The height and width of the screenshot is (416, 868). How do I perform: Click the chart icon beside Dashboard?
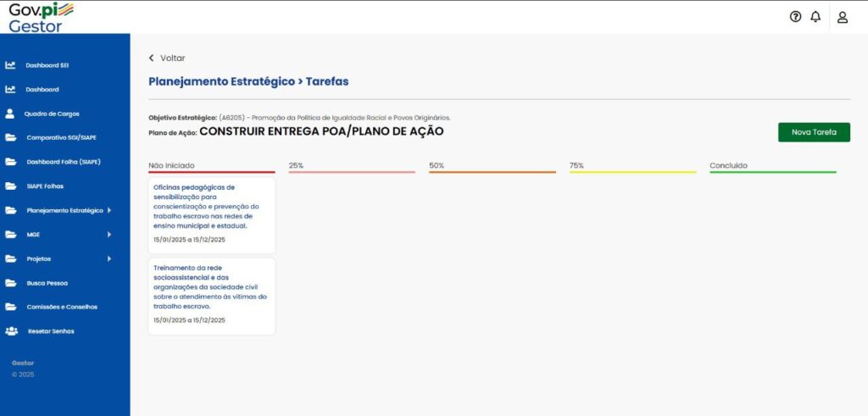tap(10, 89)
